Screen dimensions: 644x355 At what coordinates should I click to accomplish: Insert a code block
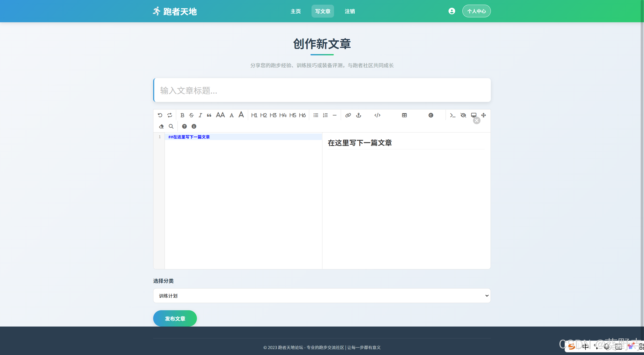[377, 115]
